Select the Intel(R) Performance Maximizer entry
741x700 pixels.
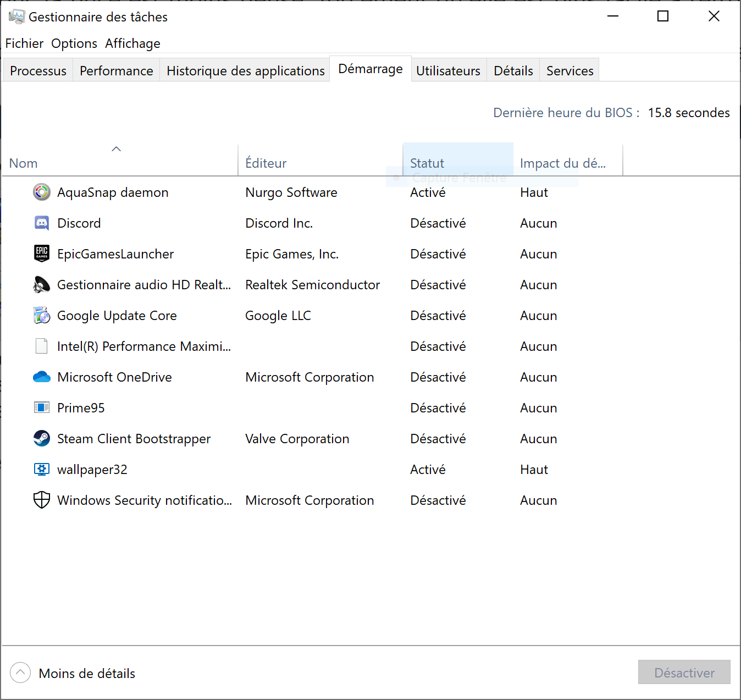pyautogui.click(x=144, y=346)
